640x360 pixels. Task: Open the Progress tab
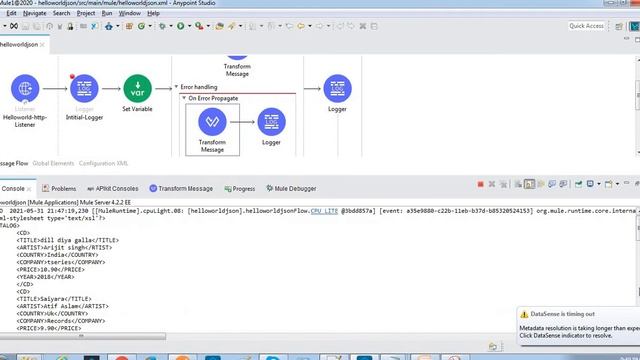(x=240, y=189)
